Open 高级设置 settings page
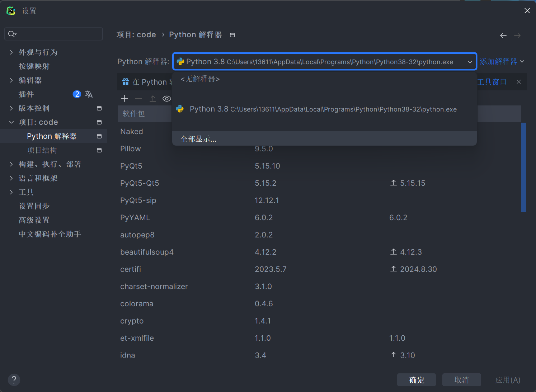Viewport: 536px width, 392px height. [x=34, y=220]
